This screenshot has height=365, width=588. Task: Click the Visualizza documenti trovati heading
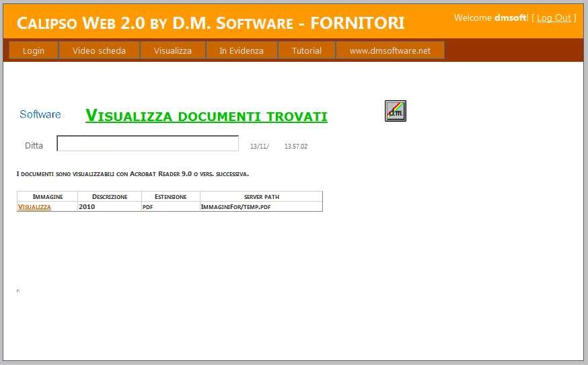(207, 115)
